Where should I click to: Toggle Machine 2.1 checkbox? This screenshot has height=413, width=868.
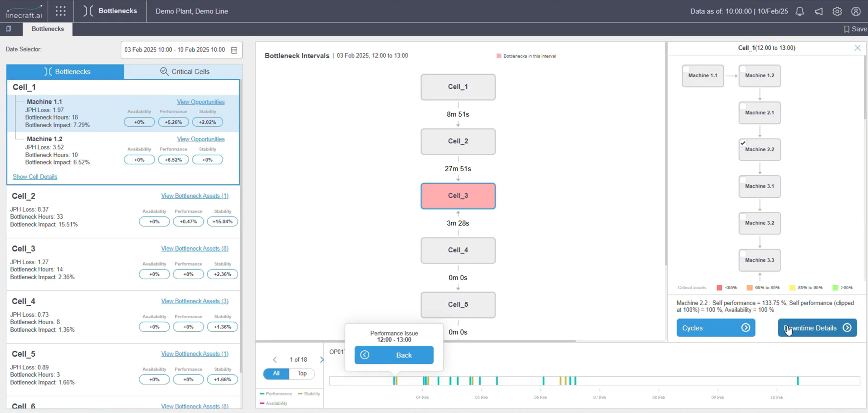(x=743, y=106)
